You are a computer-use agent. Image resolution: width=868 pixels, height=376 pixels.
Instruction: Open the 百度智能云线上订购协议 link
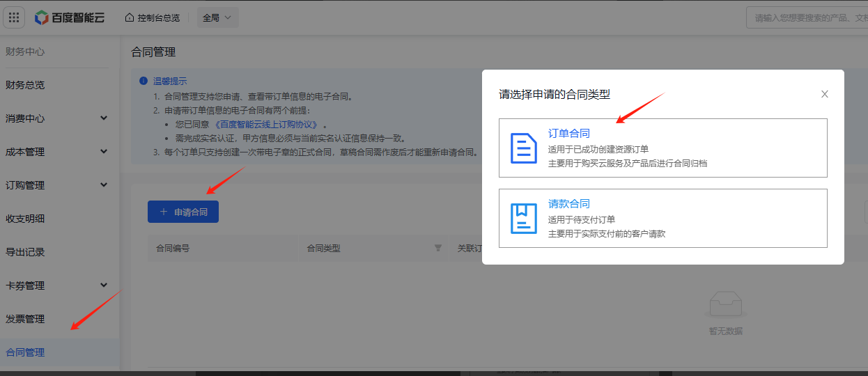[x=267, y=125]
